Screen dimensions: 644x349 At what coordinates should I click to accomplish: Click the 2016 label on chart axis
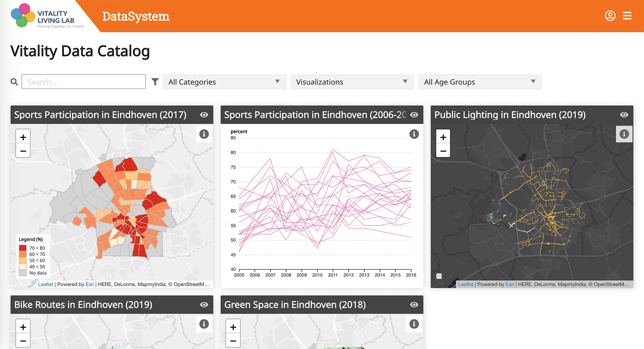coord(411,275)
